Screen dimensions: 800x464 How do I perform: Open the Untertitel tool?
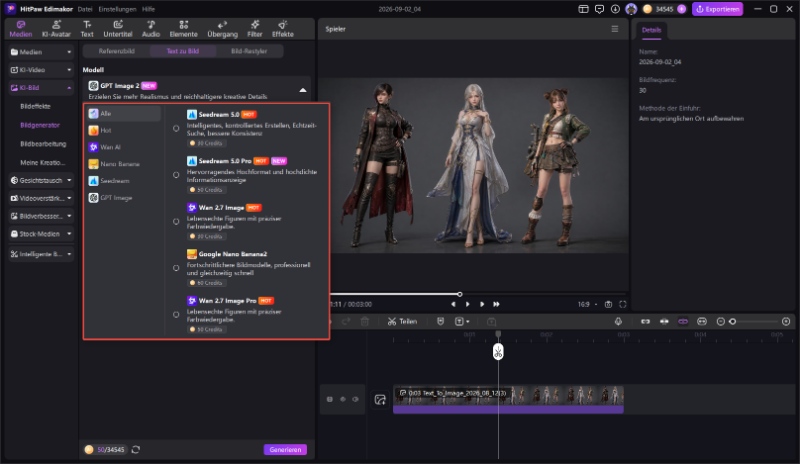click(x=118, y=29)
